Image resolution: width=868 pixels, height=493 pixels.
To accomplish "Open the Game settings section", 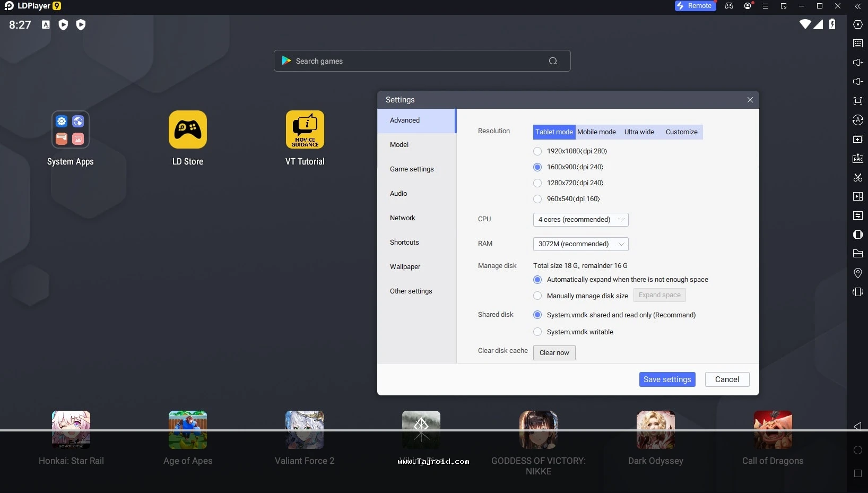I will click(x=412, y=169).
